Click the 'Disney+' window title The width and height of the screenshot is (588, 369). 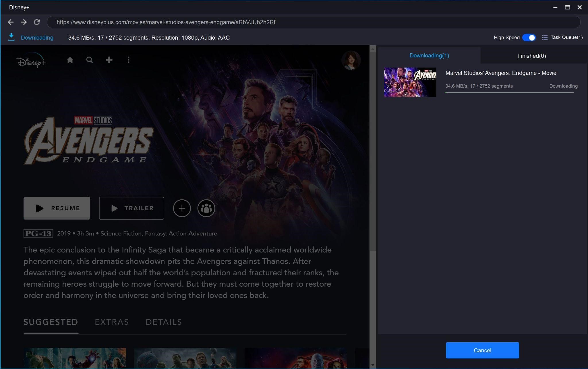[19, 7]
